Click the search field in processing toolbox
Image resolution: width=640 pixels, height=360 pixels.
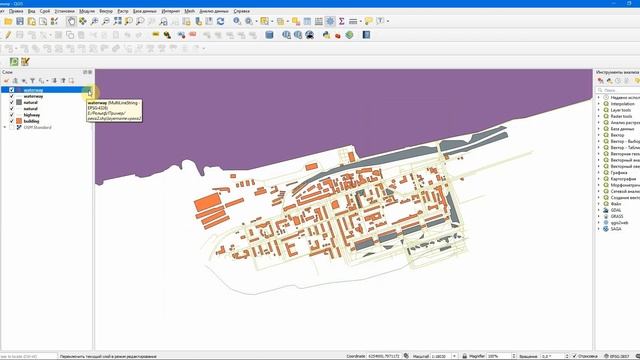pyautogui.click(x=619, y=90)
